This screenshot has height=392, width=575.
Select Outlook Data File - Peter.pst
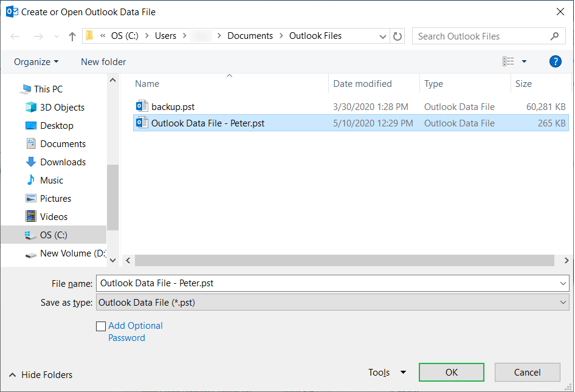[207, 123]
